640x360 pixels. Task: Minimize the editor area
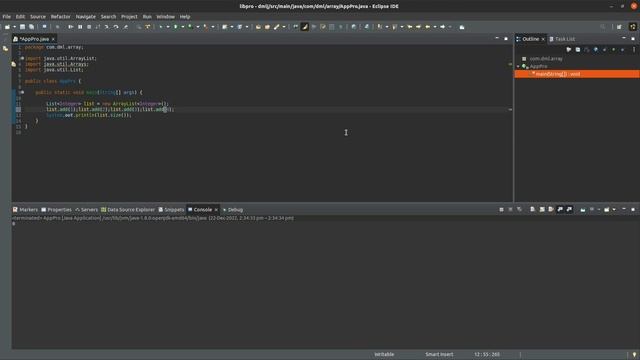click(x=497, y=38)
